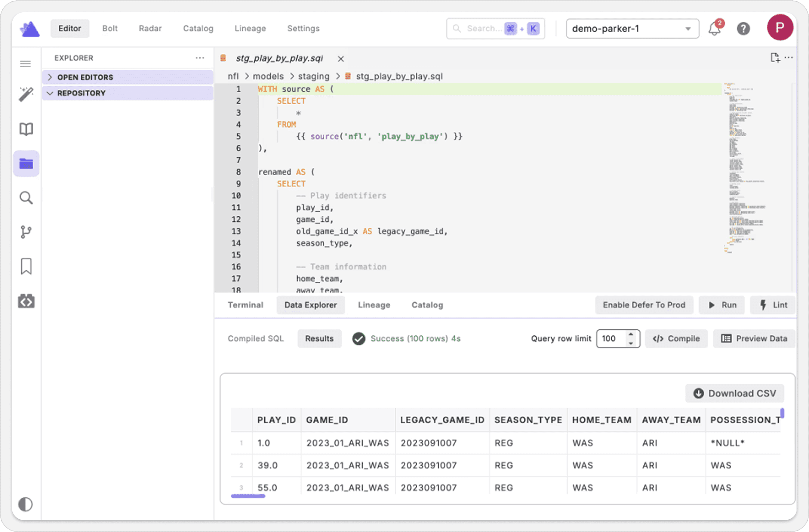The height and width of the screenshot is (532, 809).
Task: Click 'models' in the breadcrumb
Action: coord(268,76)
